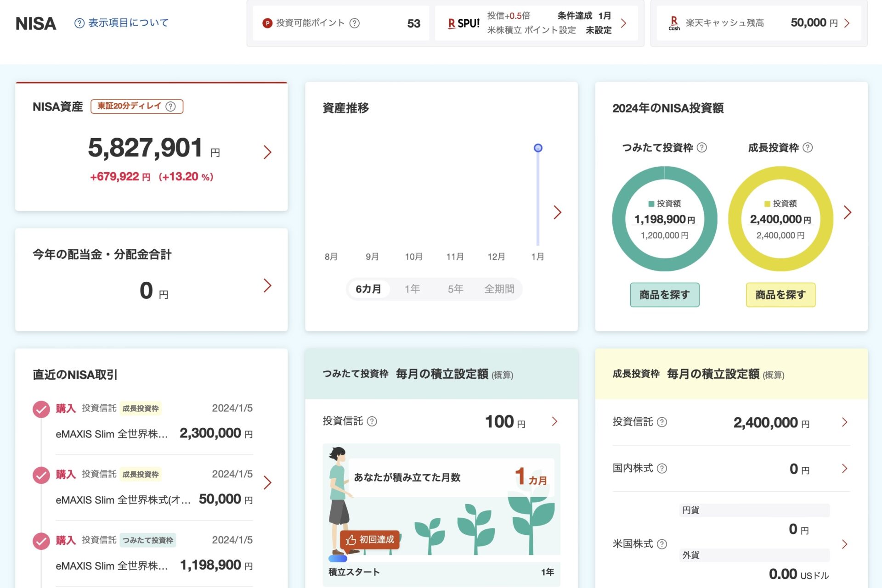Switch chart period to 5年
This screenshot has height=588, width=882.
pos(455,289)
